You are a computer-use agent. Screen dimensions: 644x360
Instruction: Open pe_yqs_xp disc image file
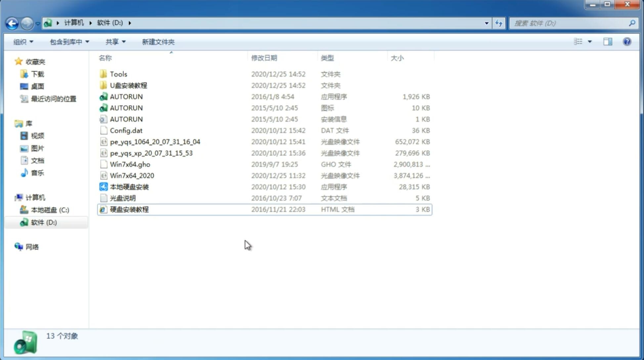pyautogui.click(x=151, y=153)
